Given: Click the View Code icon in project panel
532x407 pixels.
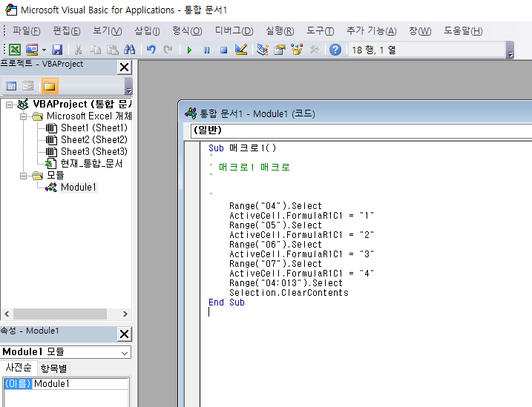Looking at the screenshot, I should 11,86.
